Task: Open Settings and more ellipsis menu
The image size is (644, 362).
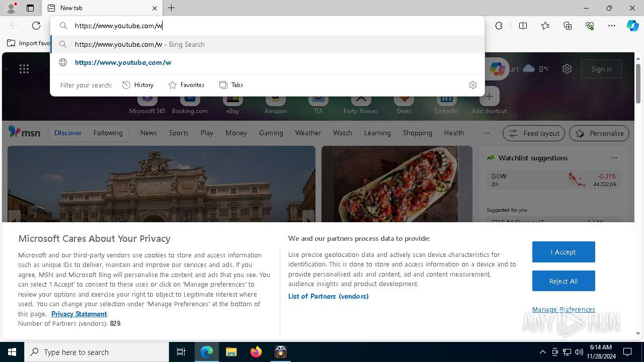Action: (x=612, y=26)
